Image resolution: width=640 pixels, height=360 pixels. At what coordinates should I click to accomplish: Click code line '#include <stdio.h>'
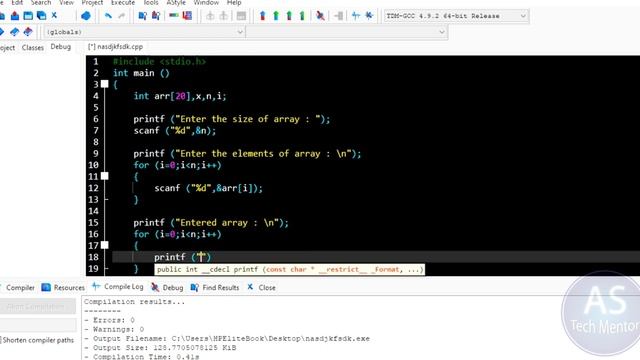point(159,62)
